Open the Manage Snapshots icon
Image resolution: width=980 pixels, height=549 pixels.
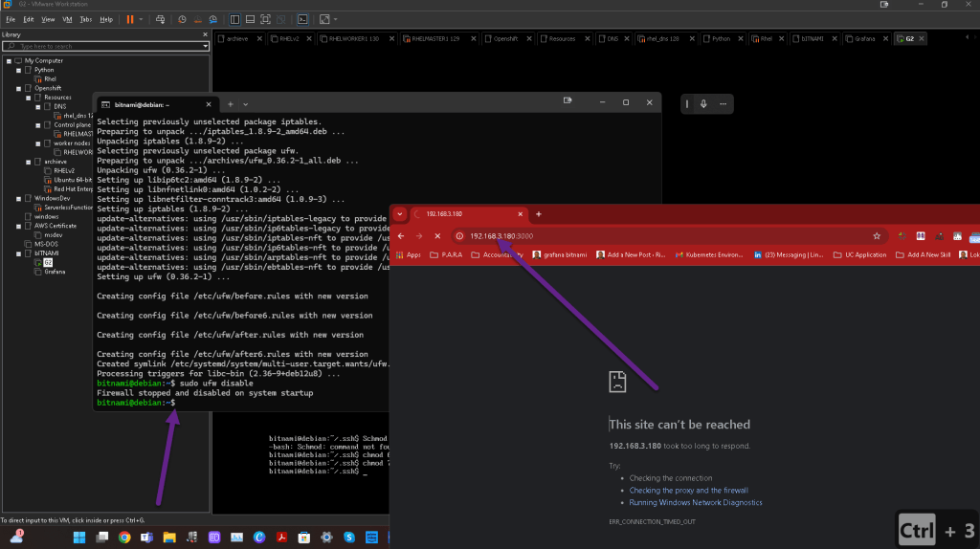213,19
